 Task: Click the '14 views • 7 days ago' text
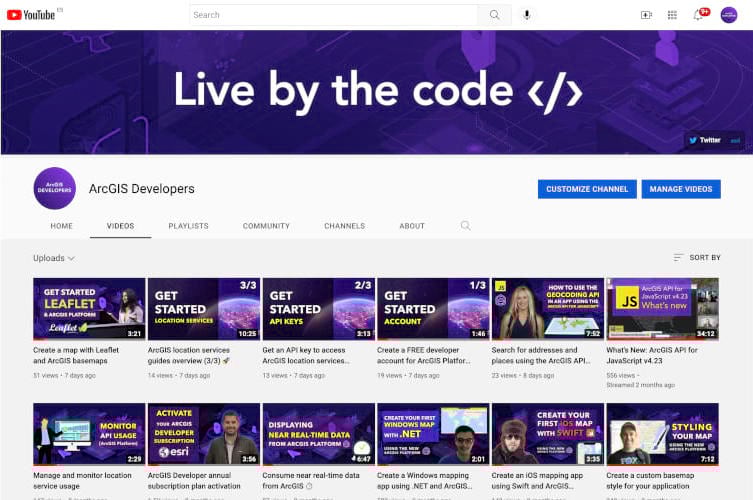click(179, 376)
